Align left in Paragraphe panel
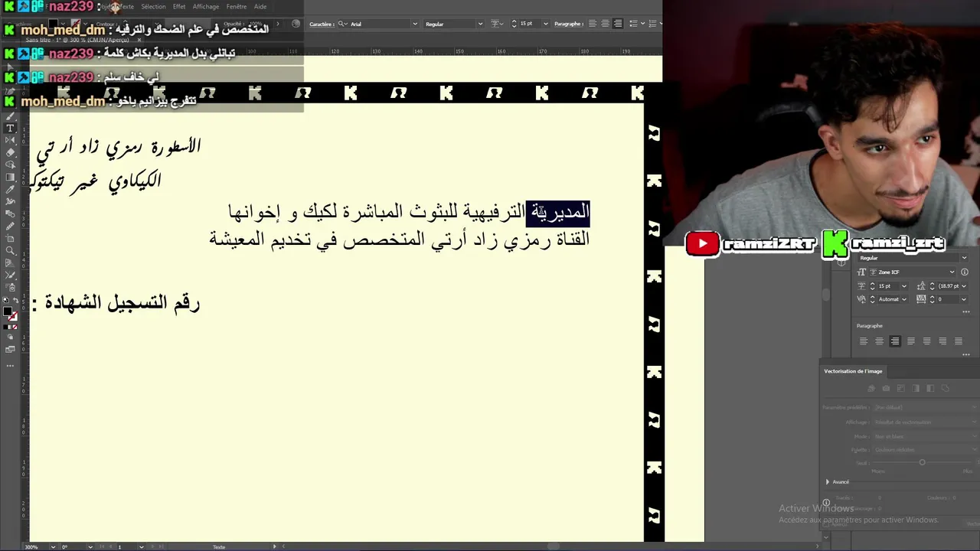The image size is (980, 551). coord(864,341)
